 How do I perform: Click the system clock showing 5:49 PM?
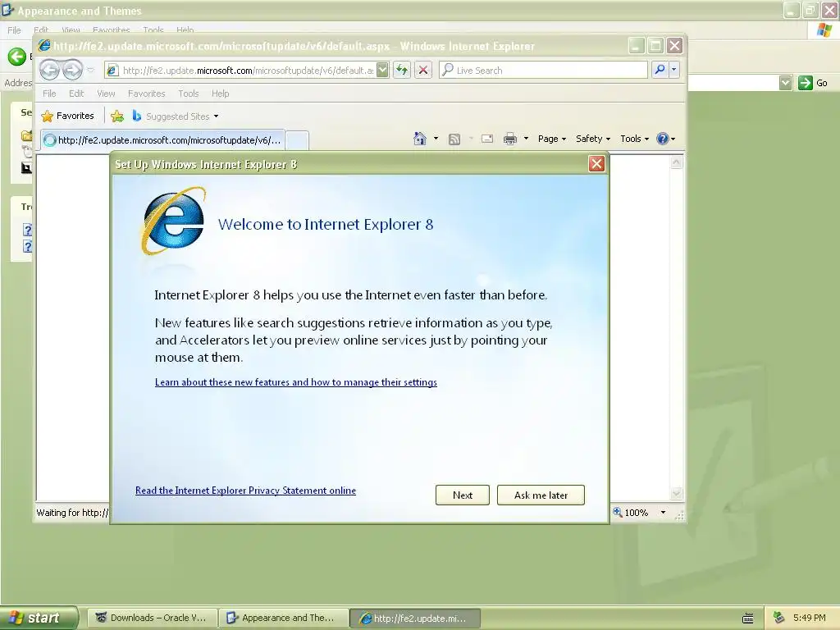point(810,618)
